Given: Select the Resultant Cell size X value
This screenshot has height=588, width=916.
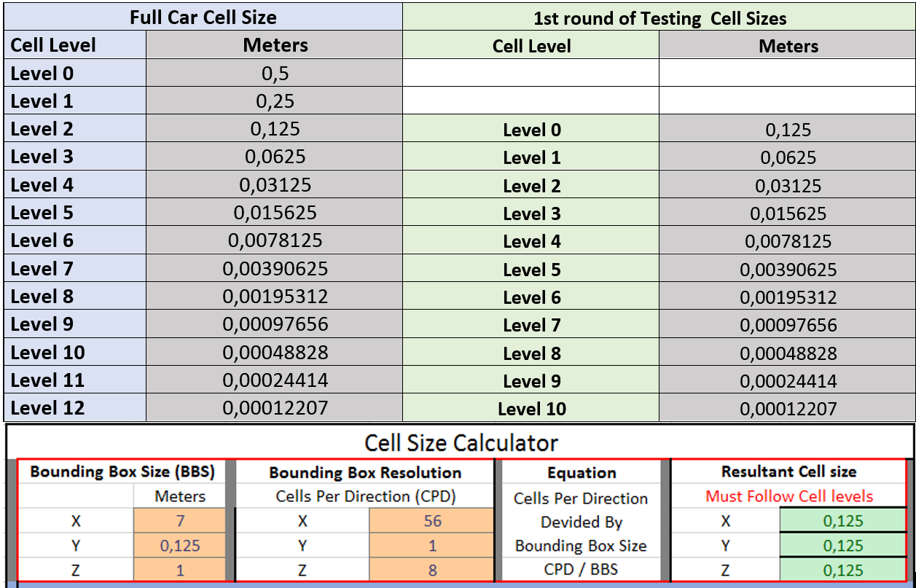Looking at the screenshot, I should (842, 521).
